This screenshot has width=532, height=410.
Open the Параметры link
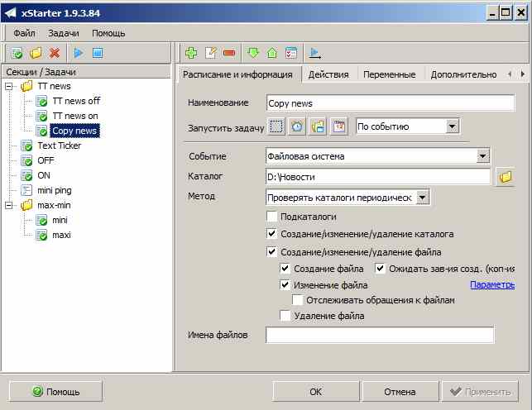click(492, 284)
